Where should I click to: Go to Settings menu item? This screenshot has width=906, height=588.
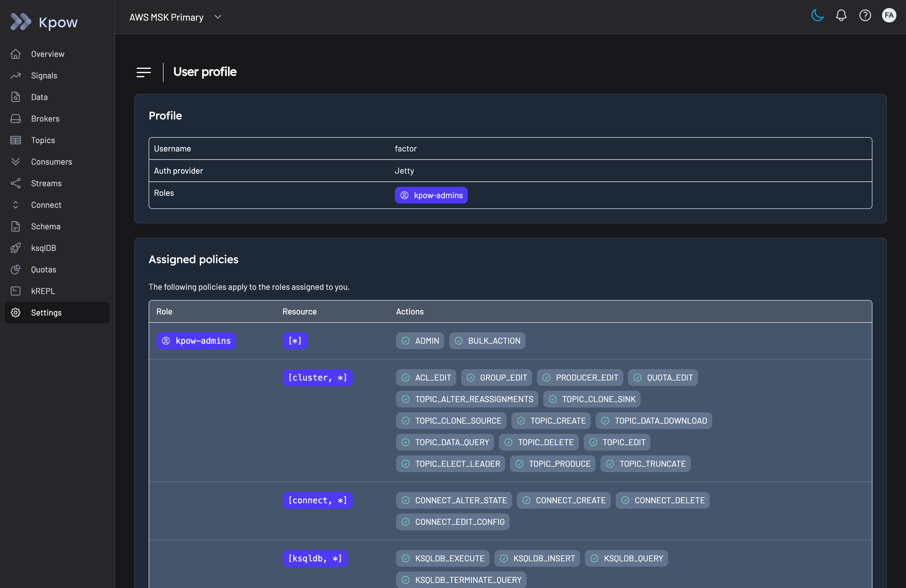(x=57, y=313)
